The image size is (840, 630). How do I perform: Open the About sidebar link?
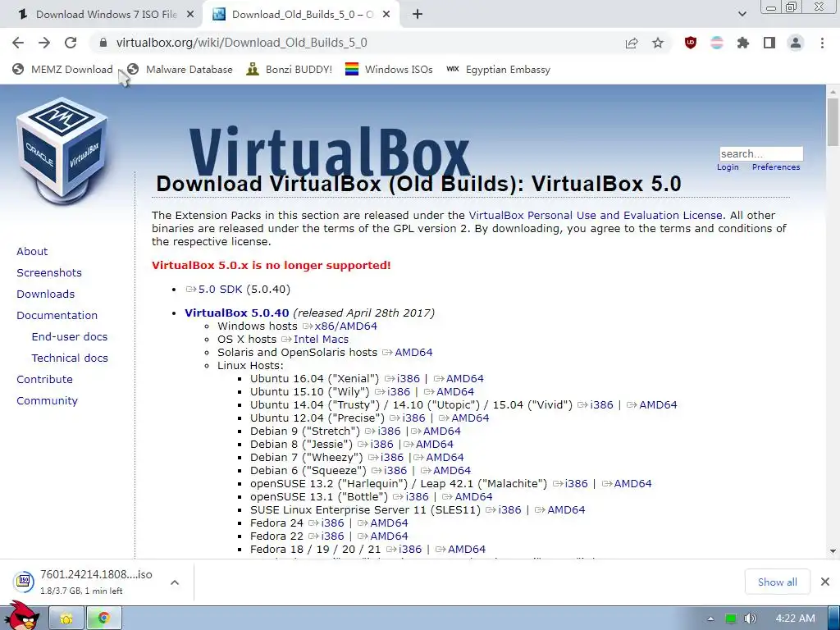pos(32,251)
